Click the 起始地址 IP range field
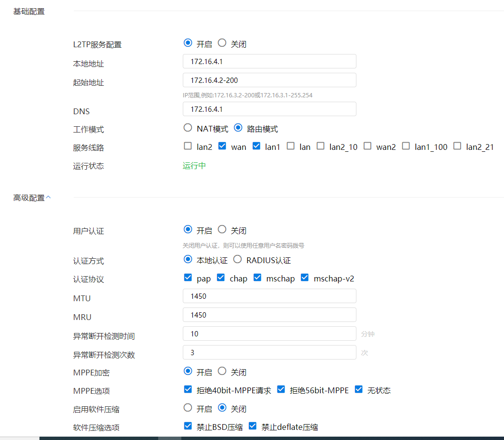The width and height of the screenshot is (504, 440). click(270, 80)
